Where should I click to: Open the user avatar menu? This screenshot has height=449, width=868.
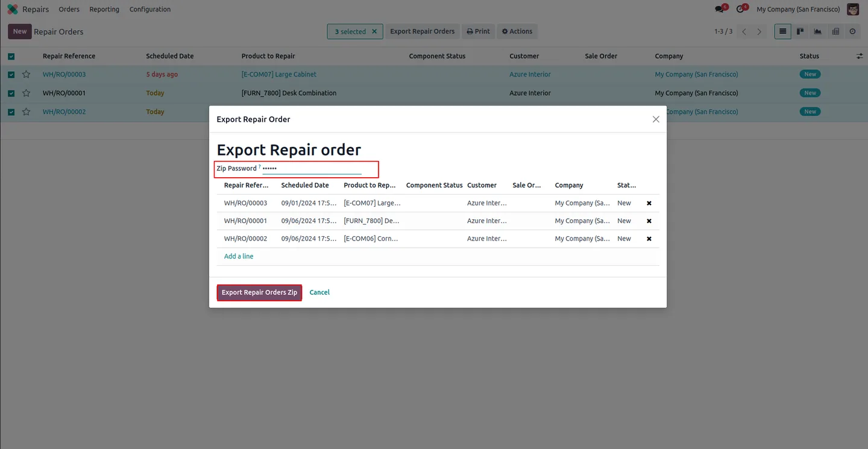click(x=852, y=9)
